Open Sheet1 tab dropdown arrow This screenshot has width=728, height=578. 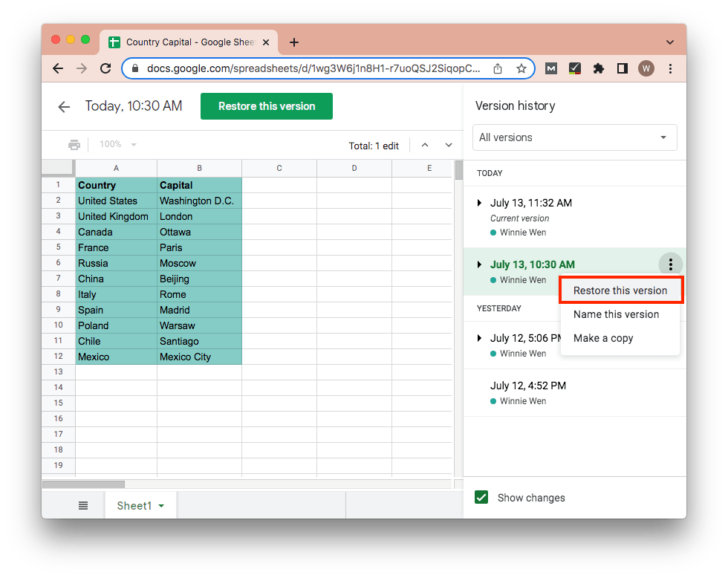(161, 506)
